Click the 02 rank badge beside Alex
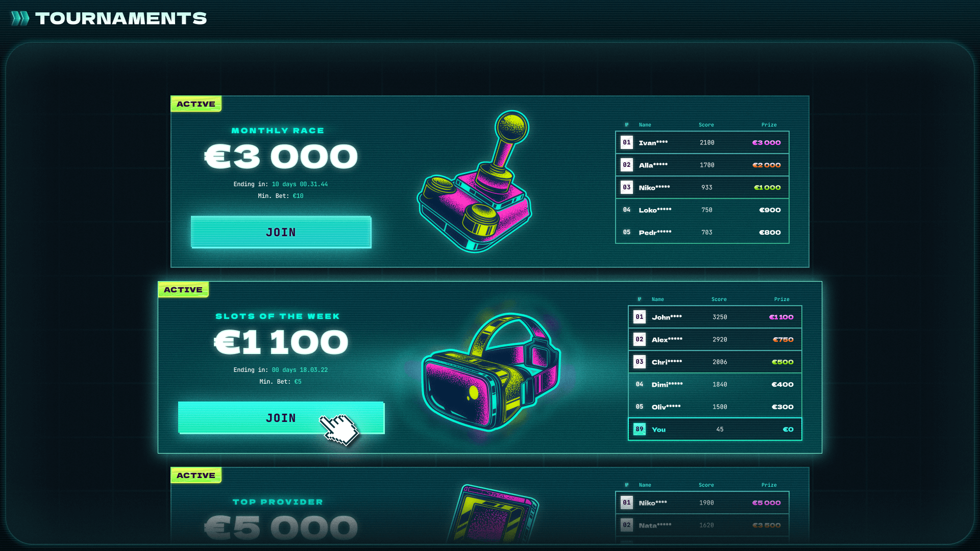 point(640,339)
